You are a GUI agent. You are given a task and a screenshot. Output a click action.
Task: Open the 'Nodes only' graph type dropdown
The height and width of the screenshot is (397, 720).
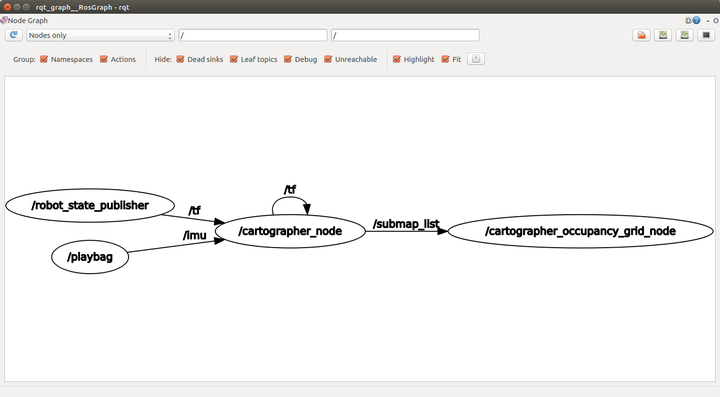coord(100,35)
